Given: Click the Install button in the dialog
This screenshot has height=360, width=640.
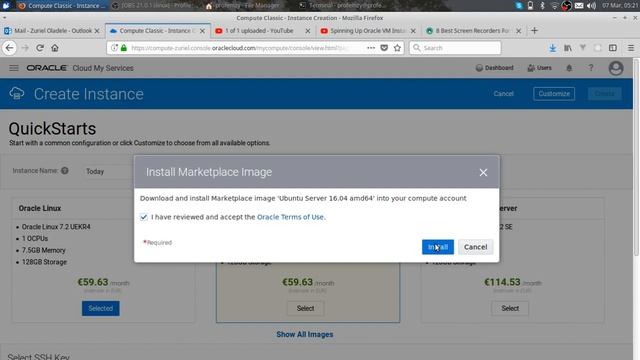Looking at the screenshot, I should tap(438, 247).
